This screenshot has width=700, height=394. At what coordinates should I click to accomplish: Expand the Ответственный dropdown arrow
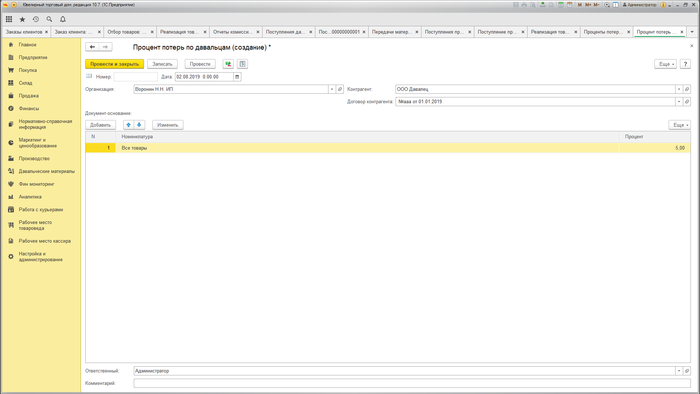point(679,371)
